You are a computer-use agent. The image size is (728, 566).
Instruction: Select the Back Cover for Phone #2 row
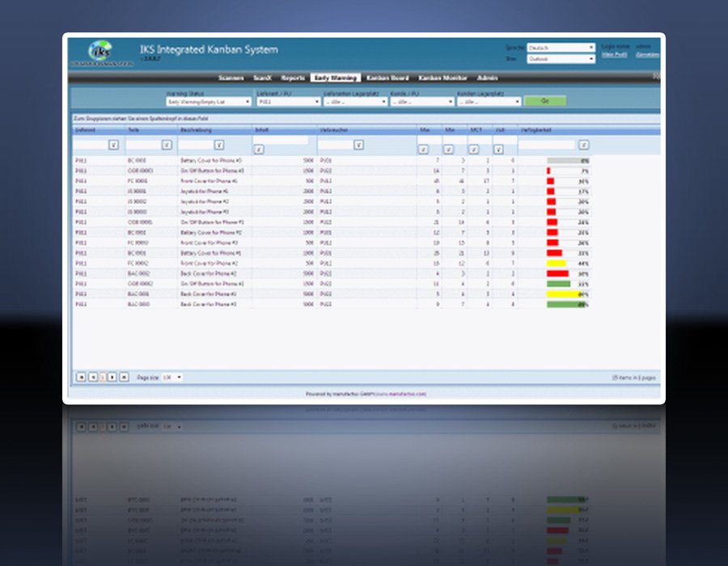coord(332,274)
